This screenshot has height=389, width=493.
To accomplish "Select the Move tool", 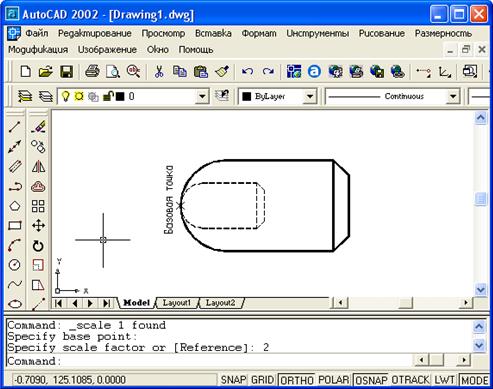I will pos(38,226).
